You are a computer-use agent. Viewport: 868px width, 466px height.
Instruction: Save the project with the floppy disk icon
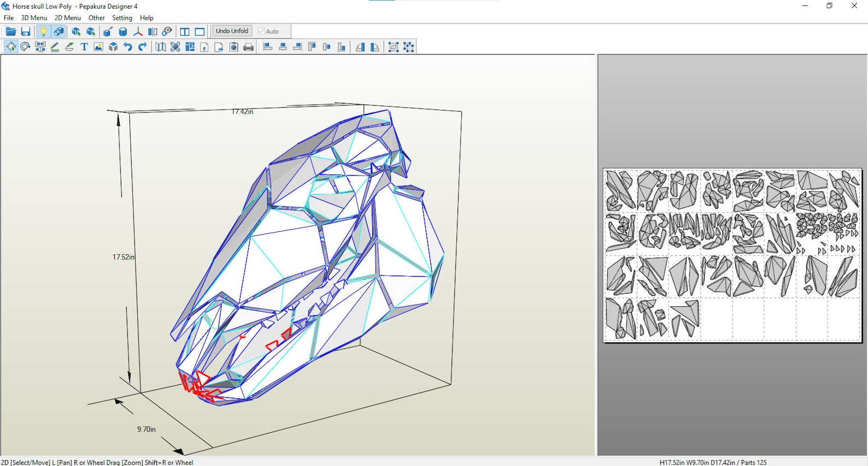(26, 32)
